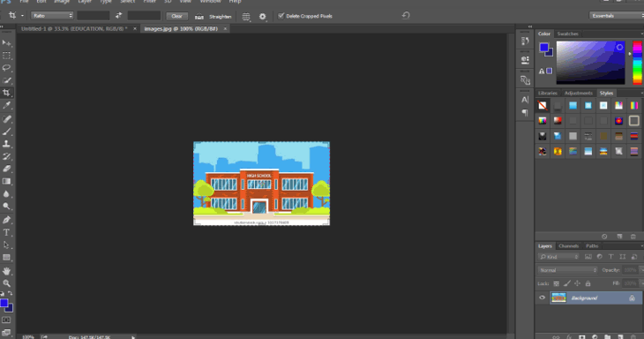Pick a color in the color field
This screenshot has height=339, width=644.
click(x=590, y=63)
